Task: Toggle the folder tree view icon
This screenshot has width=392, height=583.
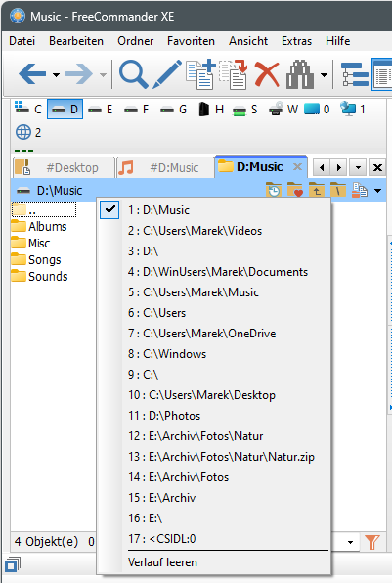Action: (355, 74)
